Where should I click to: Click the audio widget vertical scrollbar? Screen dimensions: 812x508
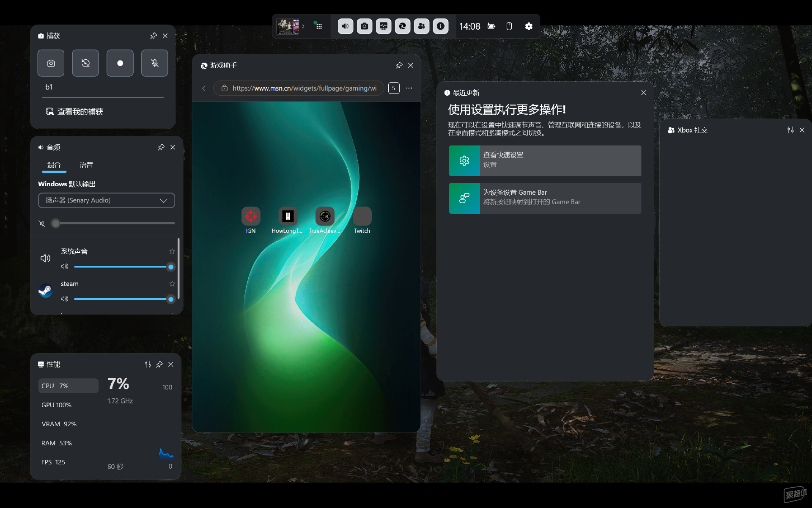(x=179, y=269)
